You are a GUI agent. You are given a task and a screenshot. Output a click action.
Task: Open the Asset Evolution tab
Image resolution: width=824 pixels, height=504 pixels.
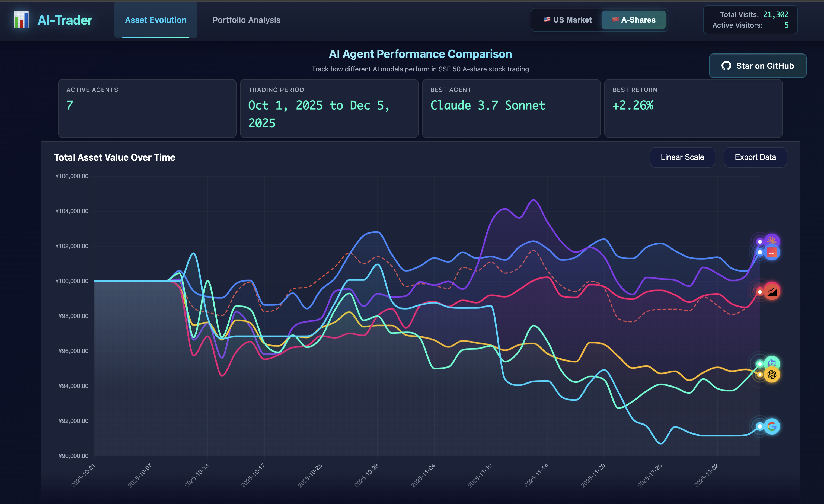point(155,20)
